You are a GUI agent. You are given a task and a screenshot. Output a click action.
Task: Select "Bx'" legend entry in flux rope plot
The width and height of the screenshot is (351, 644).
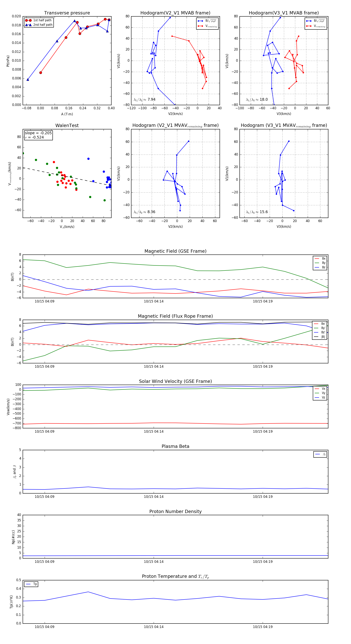(320, 324)
